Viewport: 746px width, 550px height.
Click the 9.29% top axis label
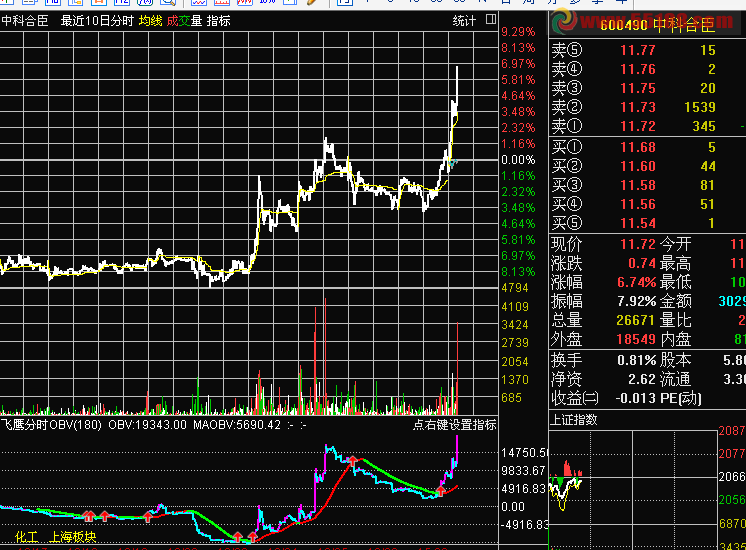point(518,32)
